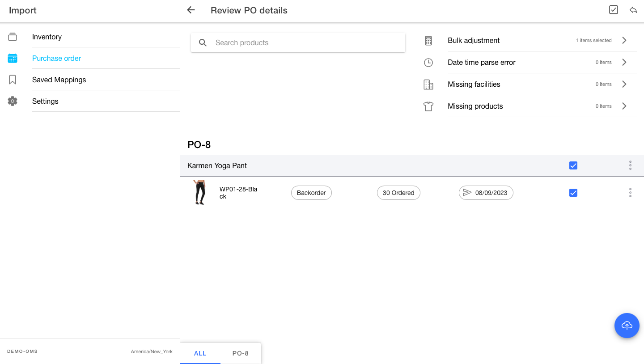Expand Date time parse error chevron

(x=624, y=62)
